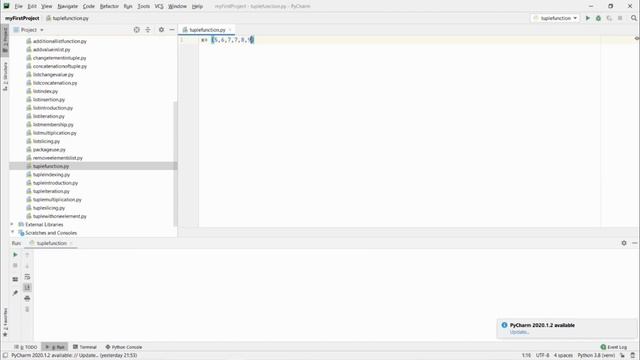Screen dimensions: 640x360
Task: Open the VCS menu
Action: coord(159,6)
